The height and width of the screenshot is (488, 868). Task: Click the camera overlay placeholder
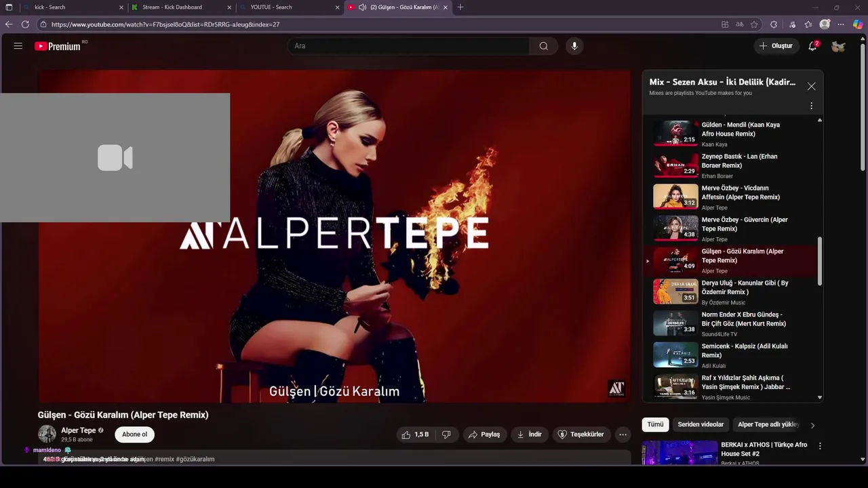pyautogui.click(x=115, y=158)
